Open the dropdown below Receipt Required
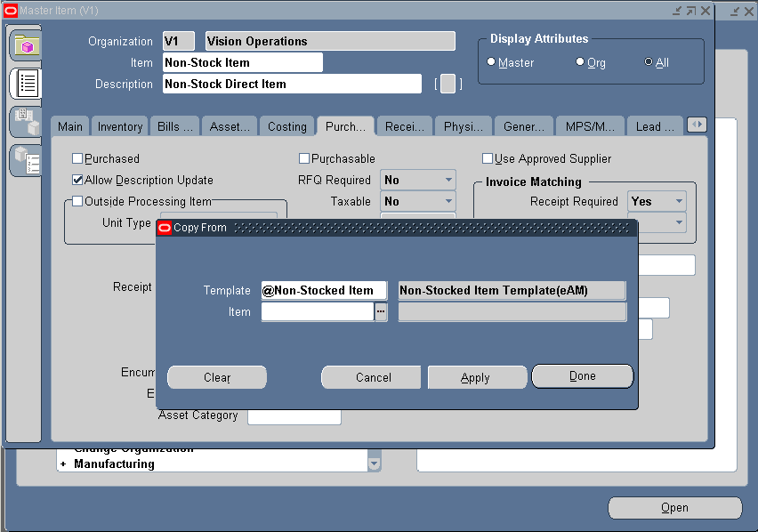758x532 pixels. (679, 222)
